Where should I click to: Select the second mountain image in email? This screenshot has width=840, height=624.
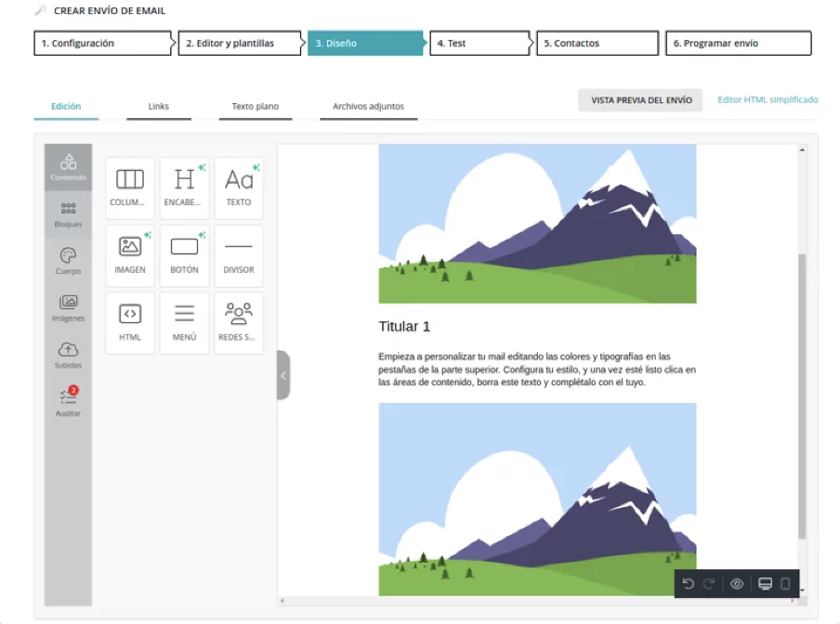tap(537, 500)
